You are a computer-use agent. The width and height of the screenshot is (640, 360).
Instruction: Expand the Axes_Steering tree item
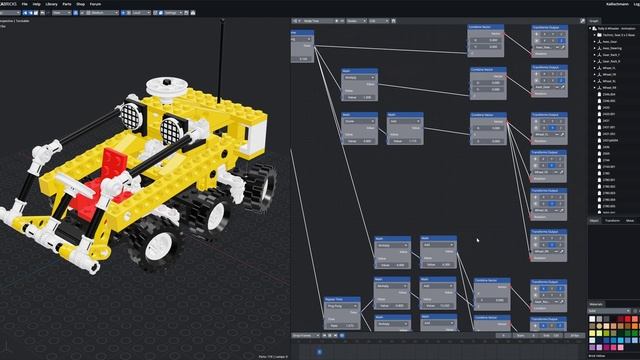coord(595,48)
